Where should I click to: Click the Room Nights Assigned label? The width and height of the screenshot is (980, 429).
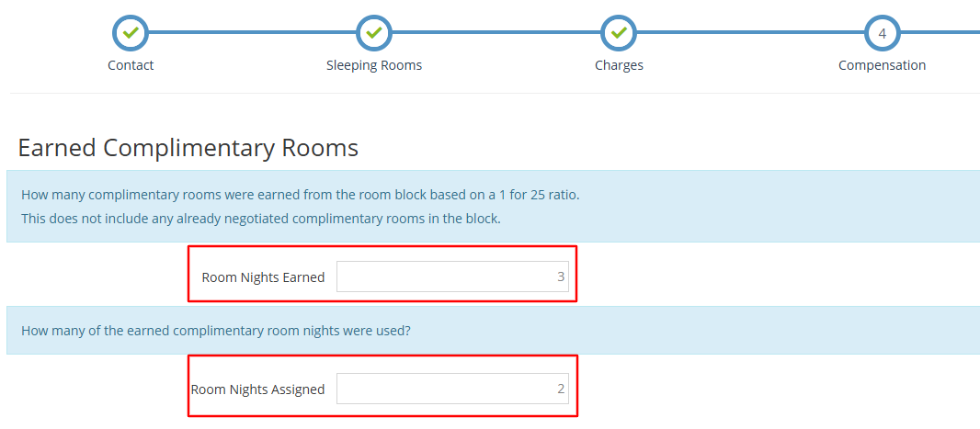(x=257, y=389)
